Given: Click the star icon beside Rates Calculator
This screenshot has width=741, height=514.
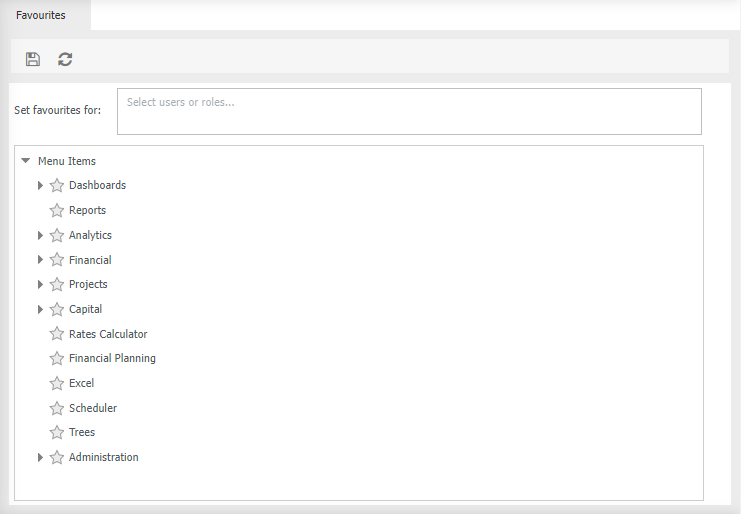Looking at the screenshot, I should [x=57, y=334].
